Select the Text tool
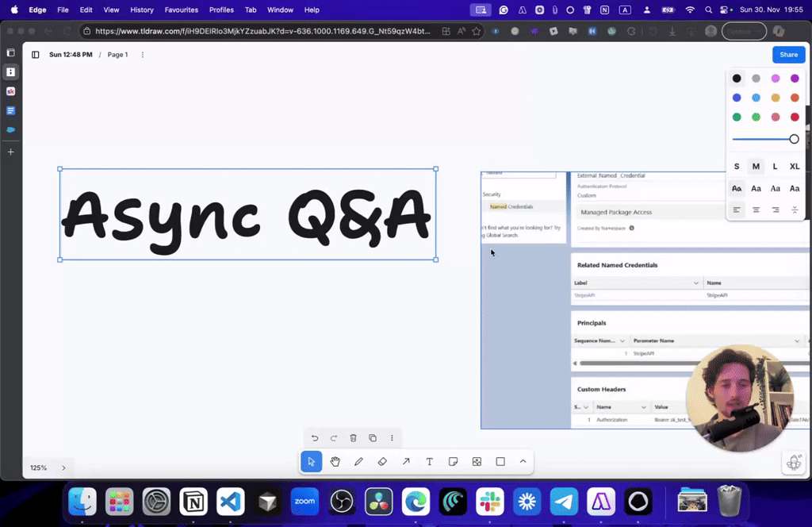812x527 pixels. [429, 461]
